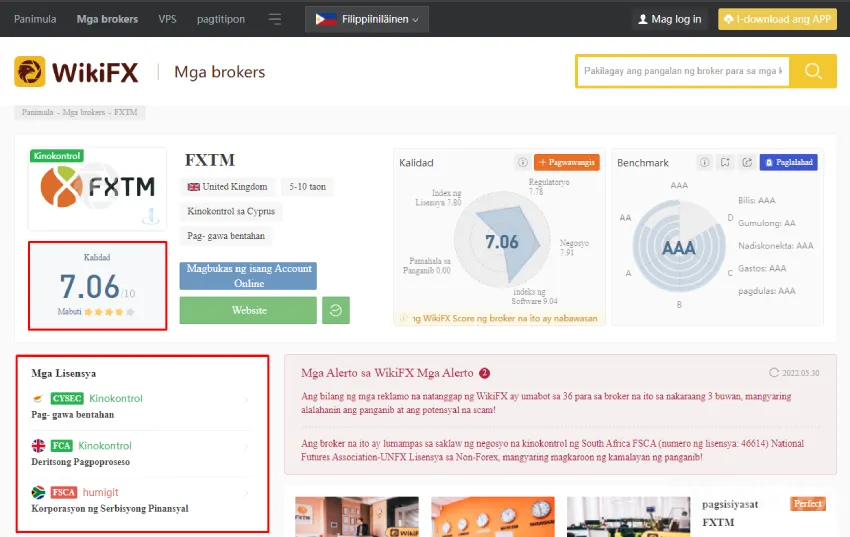The image size is (850, 537).
Task: Click the 7.06 radar chart in Kalidad
Action: [503, 240]
